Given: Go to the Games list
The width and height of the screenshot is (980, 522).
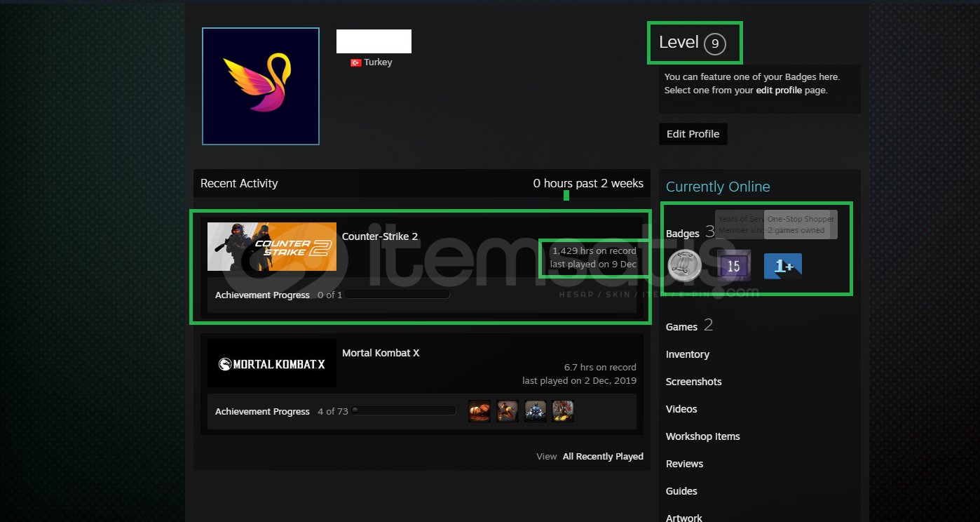Looking at the screenshot, I should tap(681, 327).
